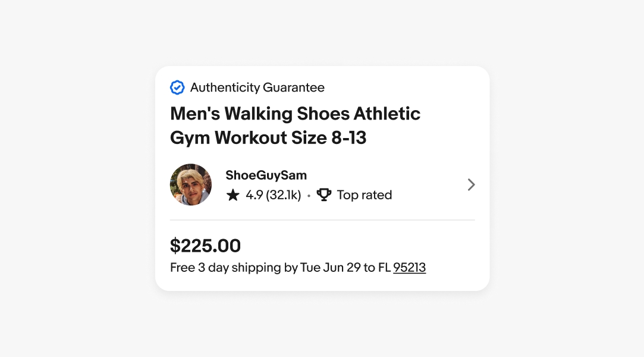Tap the dot separator between rating and Top rated
The height and width of the screenshot is (357, 644).
(309, 195)
